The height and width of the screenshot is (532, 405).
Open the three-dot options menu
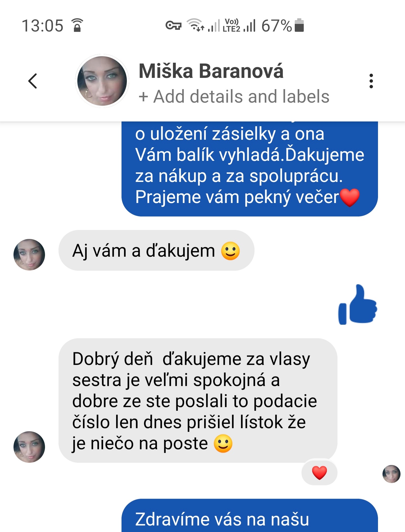point(371,81)
